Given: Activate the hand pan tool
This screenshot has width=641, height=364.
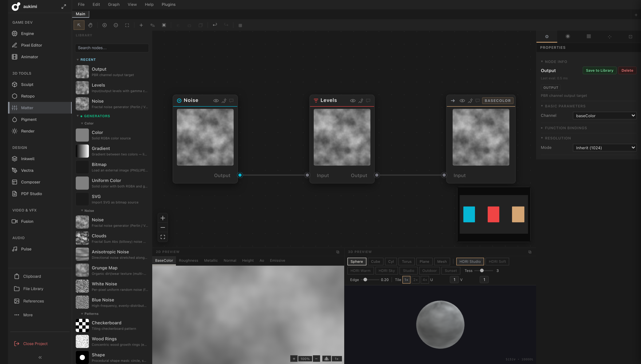Looking at the screenshot, I should pos(90,25).
